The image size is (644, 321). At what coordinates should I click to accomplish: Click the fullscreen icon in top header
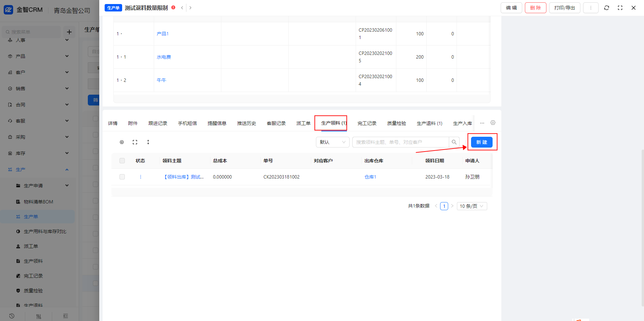pyautogui.click(x=620, y=8)
